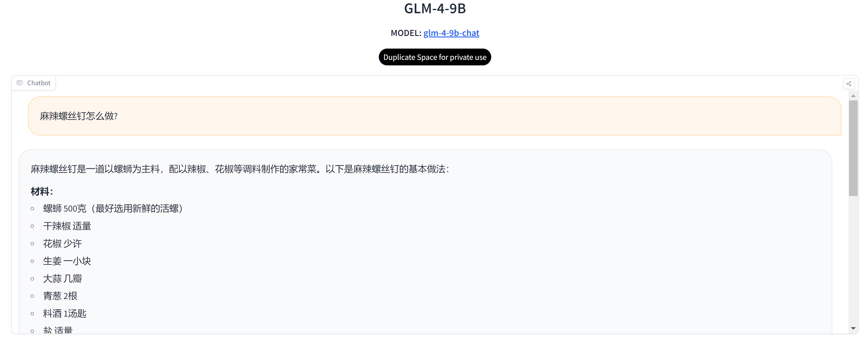
Task: Click the MODEL: label text
Action: click(x=406, y=33)
